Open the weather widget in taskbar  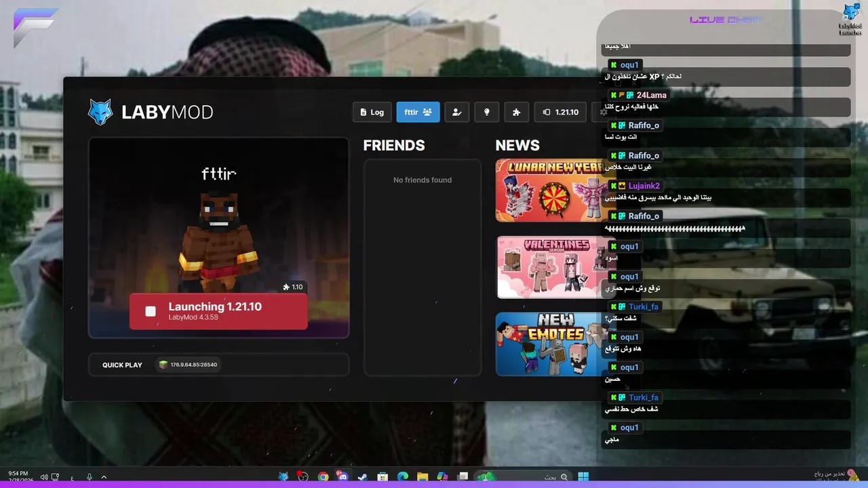click(x=836, y=476)
